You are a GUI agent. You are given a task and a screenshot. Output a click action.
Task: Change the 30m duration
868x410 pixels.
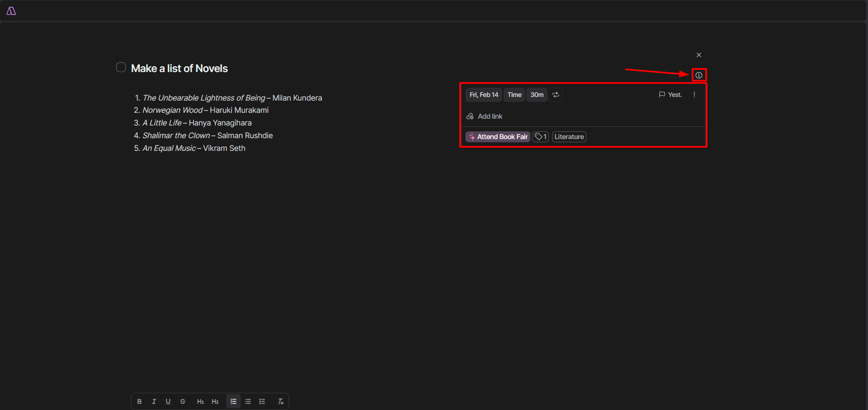tap(537, 95)
